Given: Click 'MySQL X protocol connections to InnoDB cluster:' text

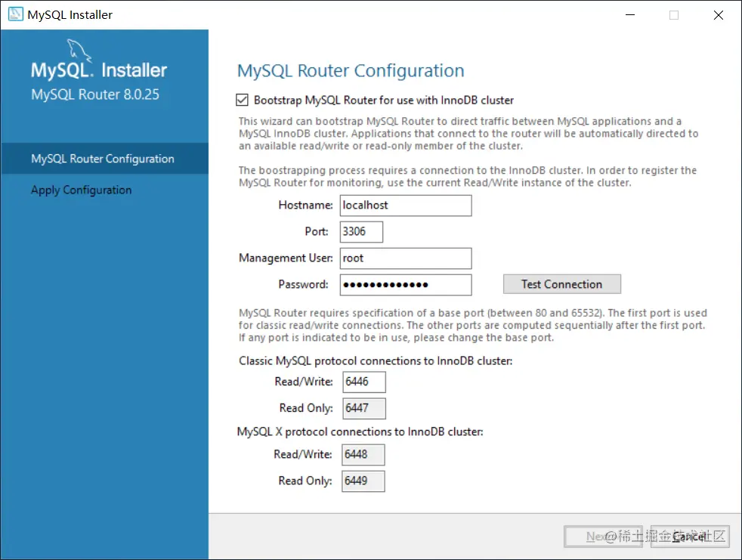Looking at the screenshot, I should pos(360,432).
